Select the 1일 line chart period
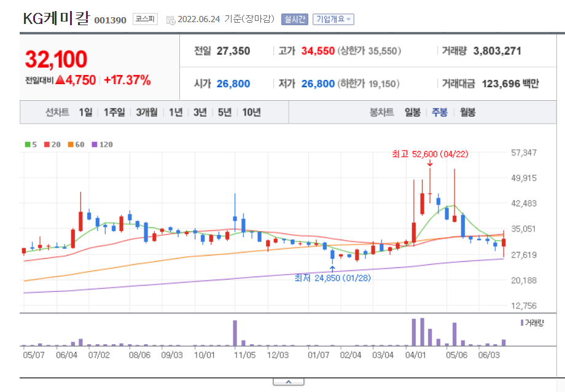This screenshot has height=392, width=565. pos(86,112)
